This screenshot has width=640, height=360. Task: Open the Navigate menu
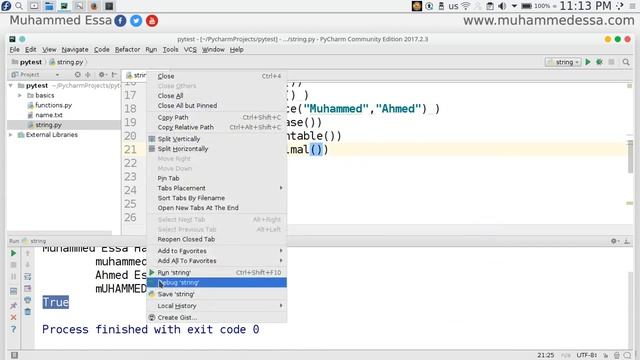(75, 49)
